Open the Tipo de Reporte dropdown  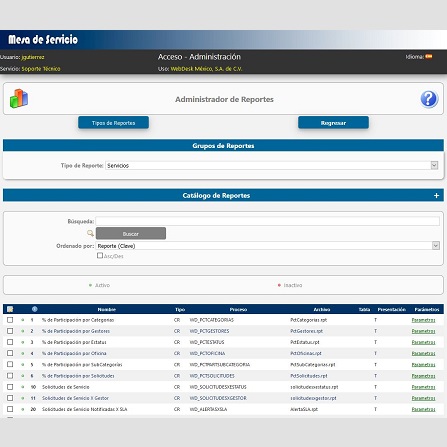pos(271,165)
